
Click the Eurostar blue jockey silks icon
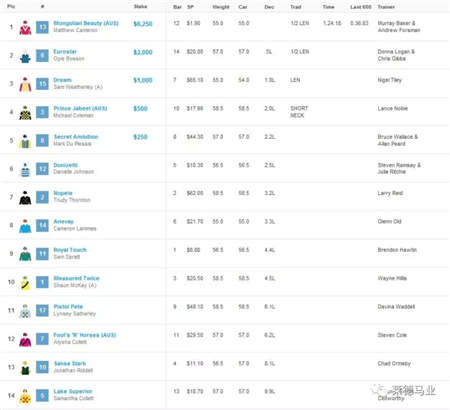click(25, 56)
